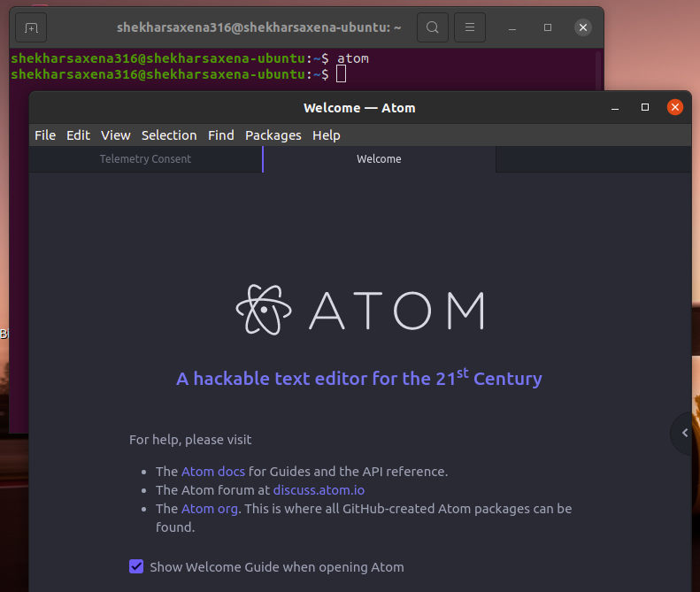Close the Atom window

pyautogui.click(x=674, y=107)
